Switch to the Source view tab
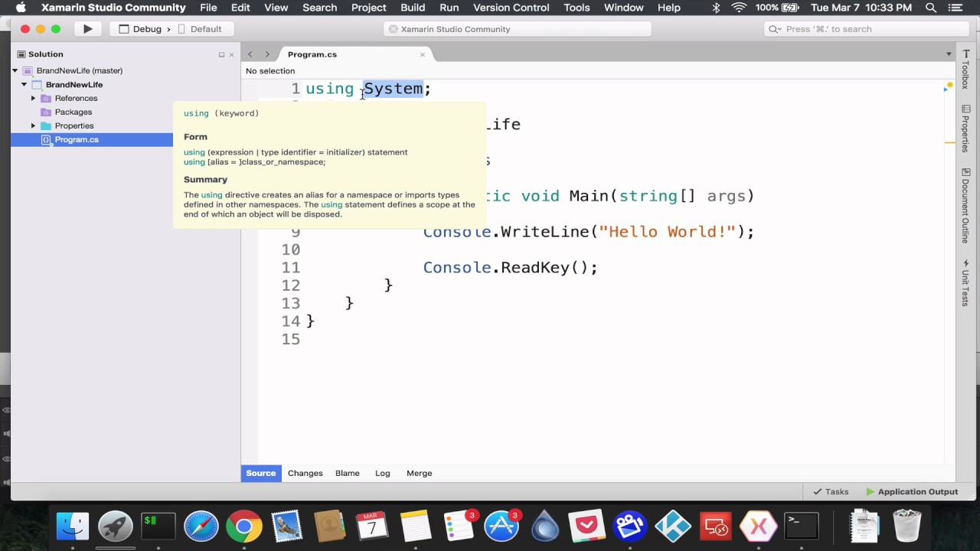 [x=261, y=473]
